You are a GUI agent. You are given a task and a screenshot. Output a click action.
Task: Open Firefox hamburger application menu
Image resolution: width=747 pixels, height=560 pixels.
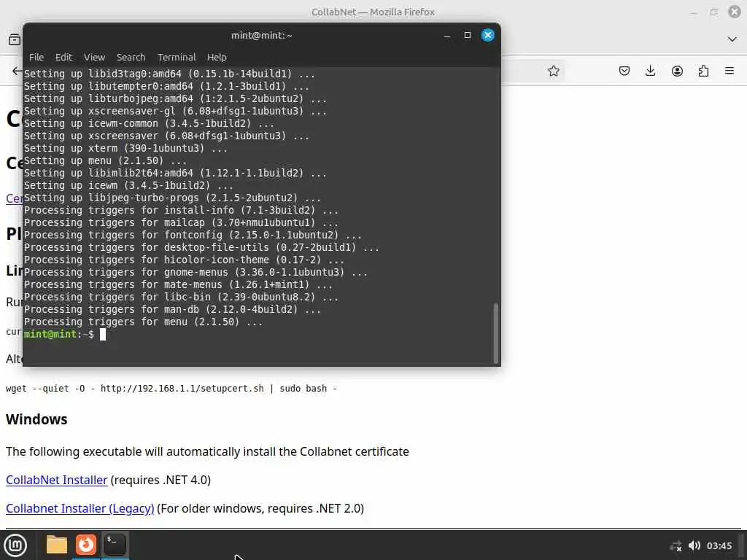(x=729, y=71)
